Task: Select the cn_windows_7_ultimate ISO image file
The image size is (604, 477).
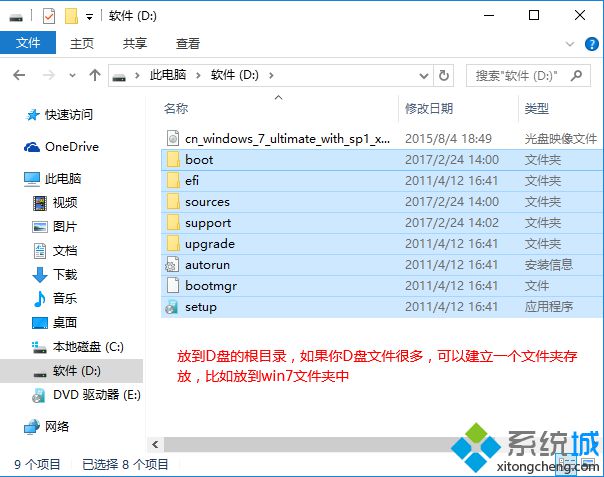Action: pyautogui.click(x=285, y=136)
